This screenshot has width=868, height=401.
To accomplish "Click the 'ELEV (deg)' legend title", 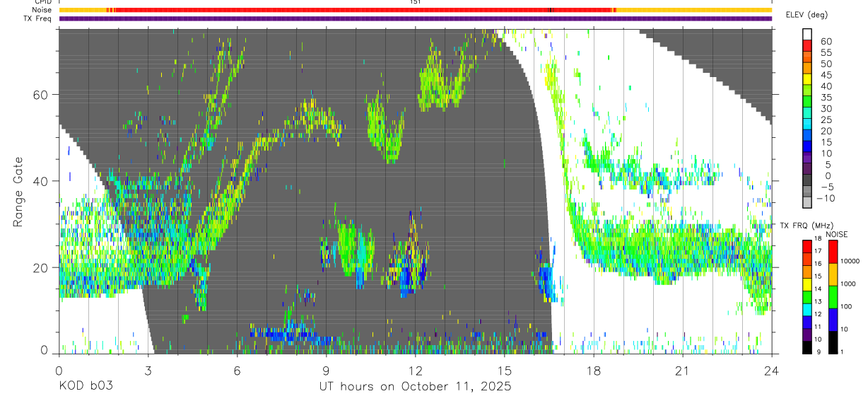I will tap(808, 14).
